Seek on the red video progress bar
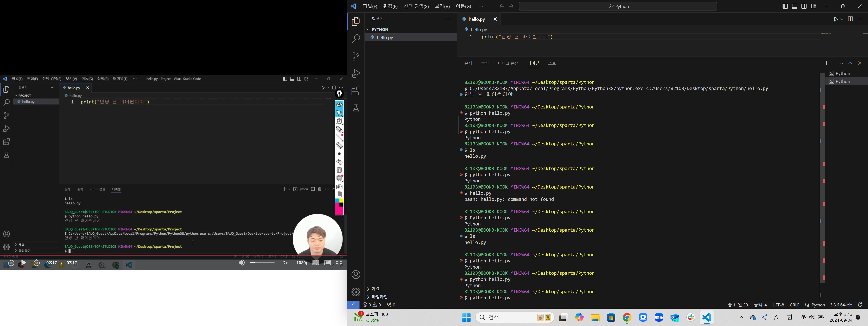868x326 pixels. click(174, 255)
